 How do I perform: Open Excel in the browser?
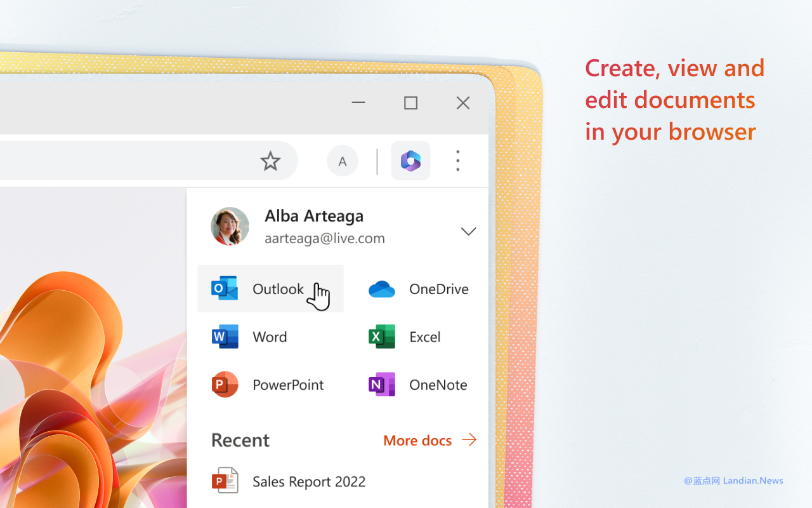[x=424, y=337]
